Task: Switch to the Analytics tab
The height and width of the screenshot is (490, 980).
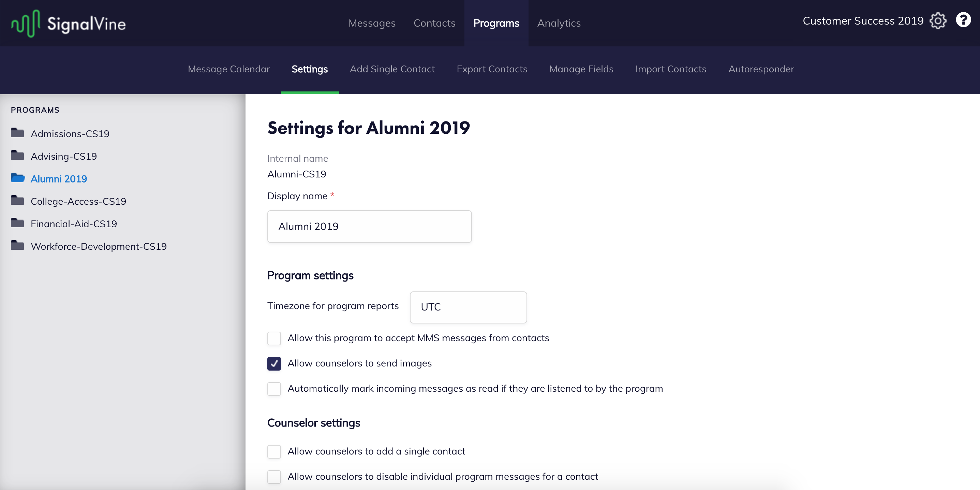Action: 559,23
